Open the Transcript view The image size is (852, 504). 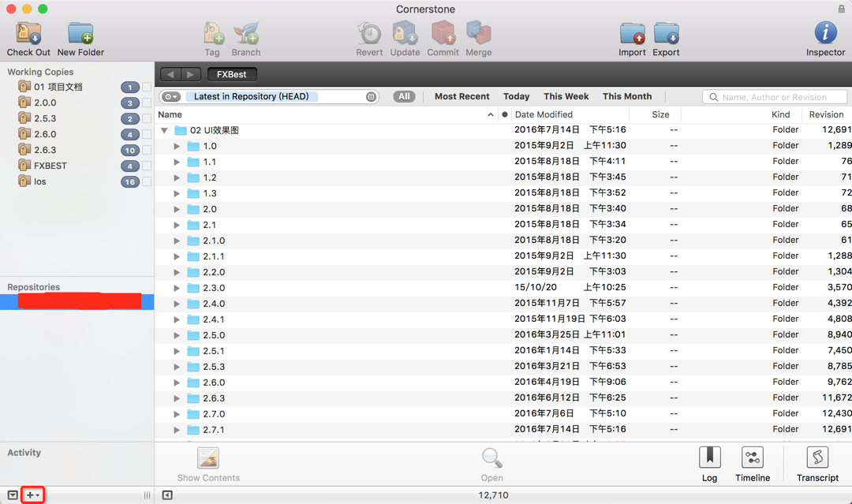coord(817,464)
